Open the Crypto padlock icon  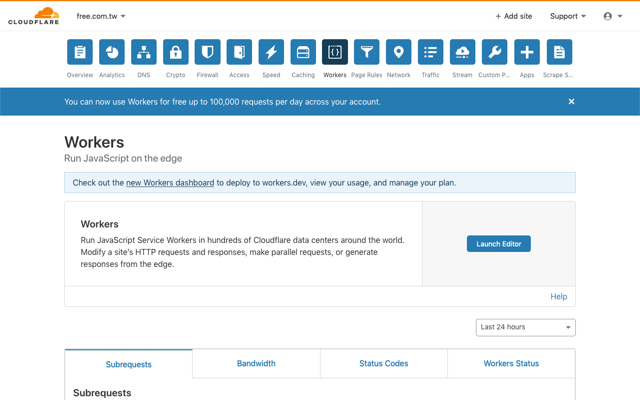point(176,52)
